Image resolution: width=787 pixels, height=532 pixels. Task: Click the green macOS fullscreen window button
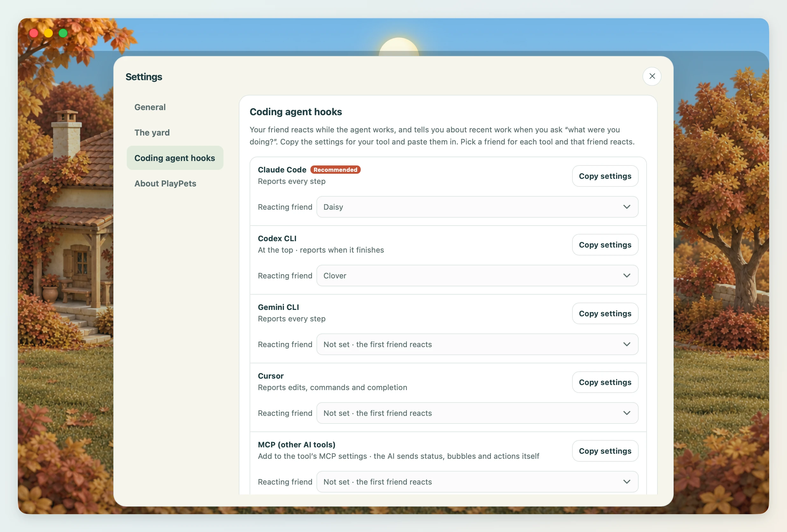click(63, 33)
